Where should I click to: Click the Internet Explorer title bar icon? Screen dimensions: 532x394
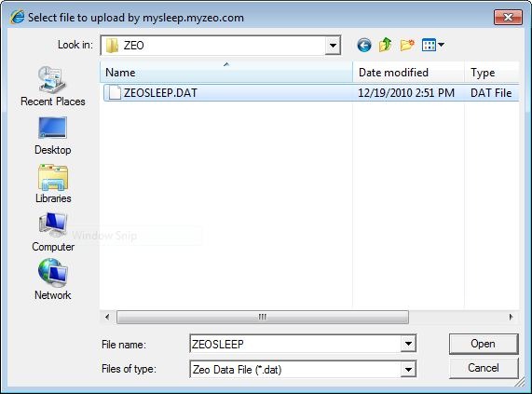(x=18, y=17)
